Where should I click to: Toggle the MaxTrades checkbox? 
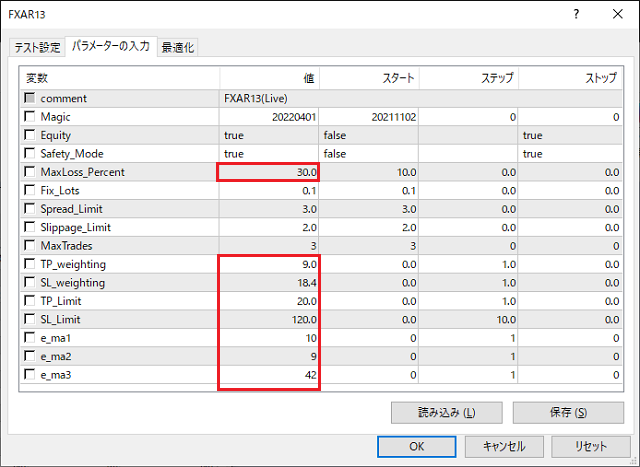point(30,245)
